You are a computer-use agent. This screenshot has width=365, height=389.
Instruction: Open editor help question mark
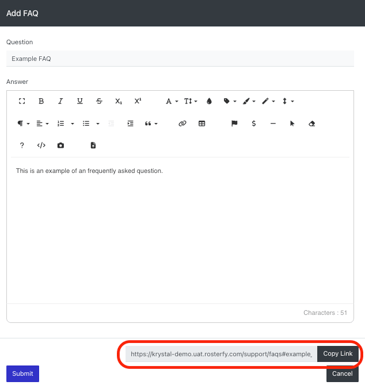click(x=22, y=145)
